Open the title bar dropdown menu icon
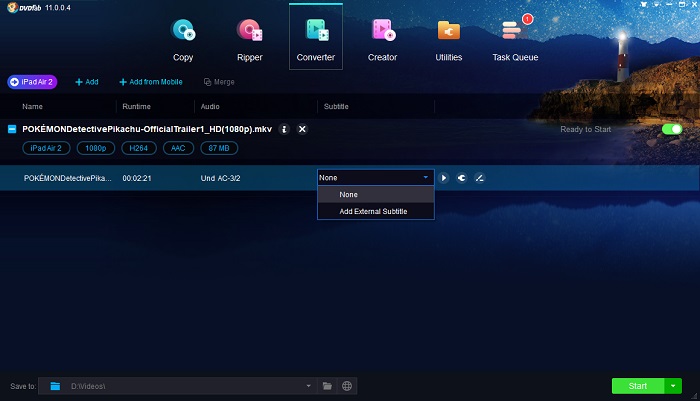 656,4
